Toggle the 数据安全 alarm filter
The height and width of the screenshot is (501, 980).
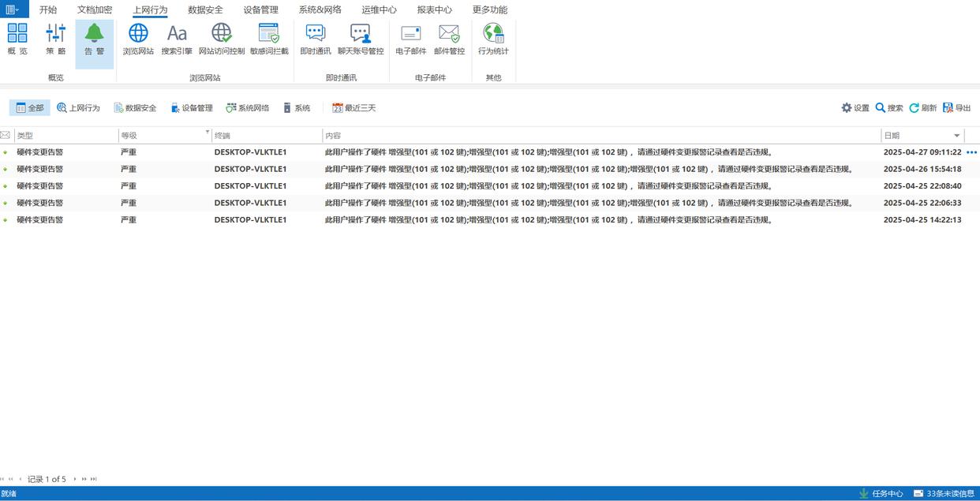click(x=135, y=108)
